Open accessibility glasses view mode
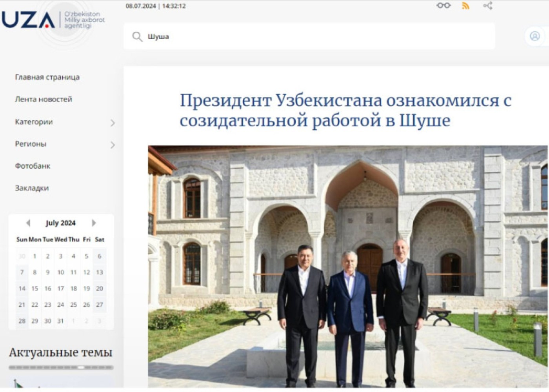This screenshot has width=549, height=392. tap(444, 5)
